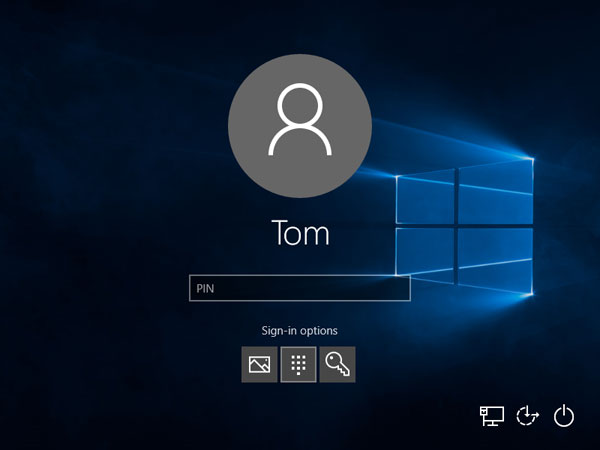Click the PIN placeholder text
The image size is (600, 450).
click(204, 289)
